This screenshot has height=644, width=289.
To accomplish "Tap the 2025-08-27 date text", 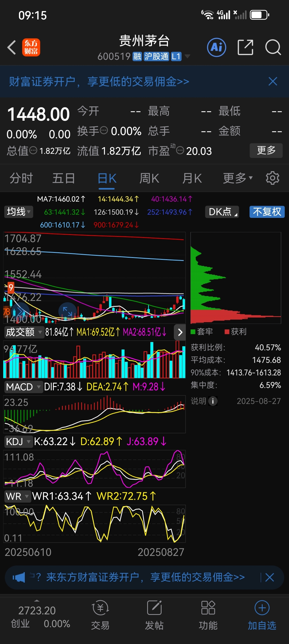I will tap(259, 401).
